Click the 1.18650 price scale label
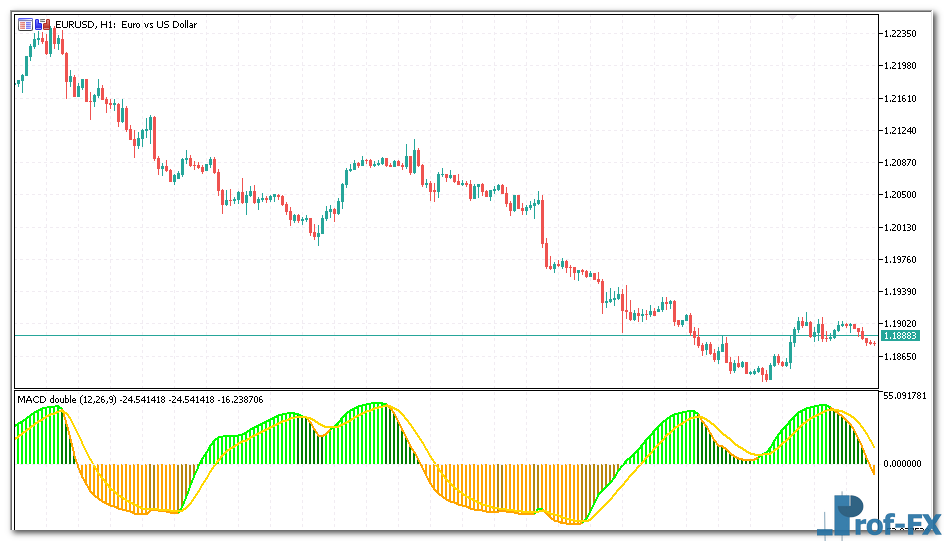Image resolution: width=944 pixels, height=541 pixels. coord(901,357)
